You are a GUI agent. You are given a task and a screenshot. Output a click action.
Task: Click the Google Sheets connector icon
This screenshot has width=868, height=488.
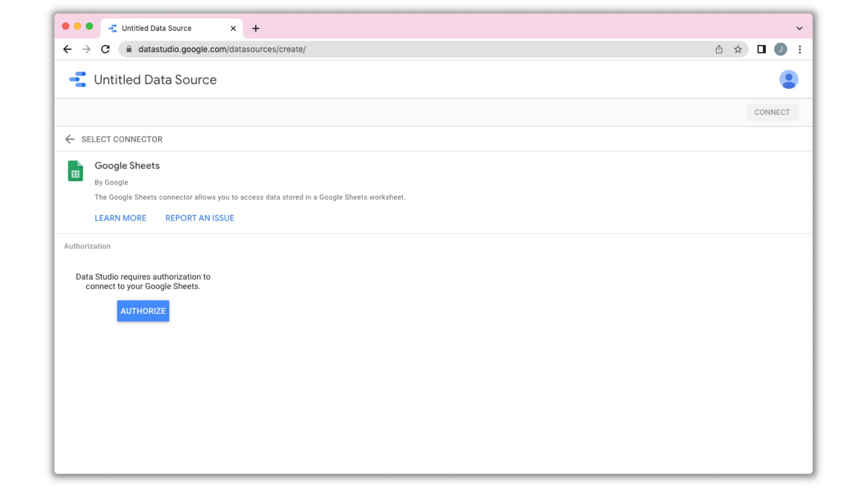click(x=75, y=171)
